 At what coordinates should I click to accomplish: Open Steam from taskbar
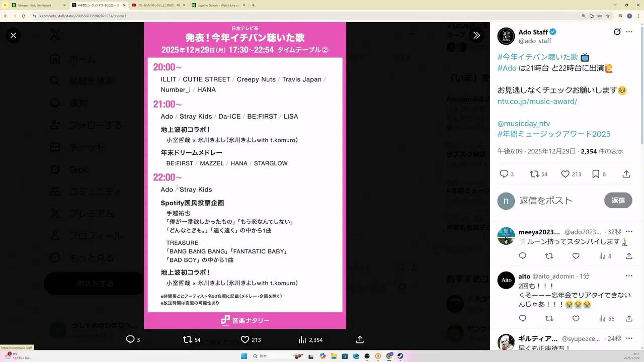(x=400, y=356)
